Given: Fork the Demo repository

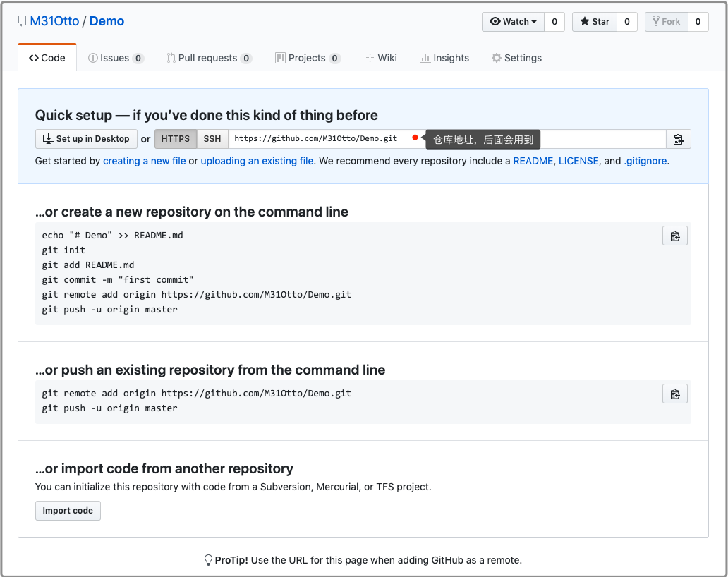Looking at the screenshot, I should tap(666, 22).
